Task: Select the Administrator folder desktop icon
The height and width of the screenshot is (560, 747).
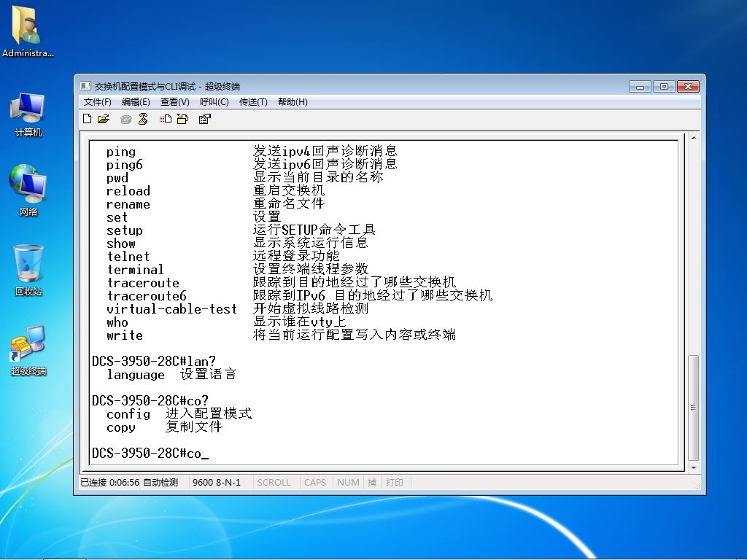Action: 28,31
